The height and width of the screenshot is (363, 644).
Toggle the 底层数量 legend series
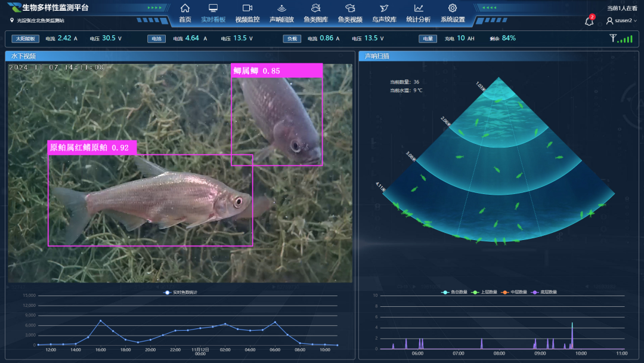(543, 292)
